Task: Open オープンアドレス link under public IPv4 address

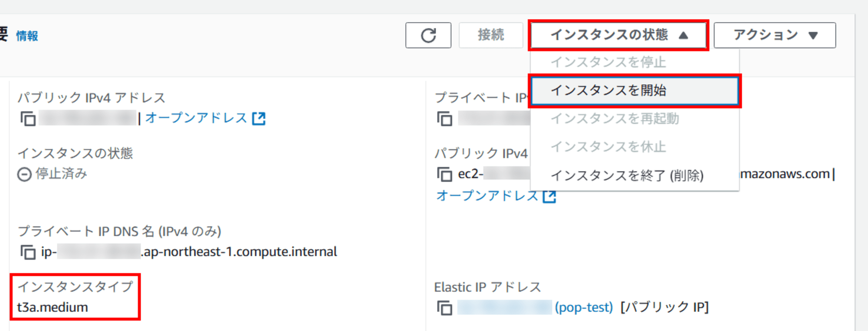Action: [x=196, y=118]
